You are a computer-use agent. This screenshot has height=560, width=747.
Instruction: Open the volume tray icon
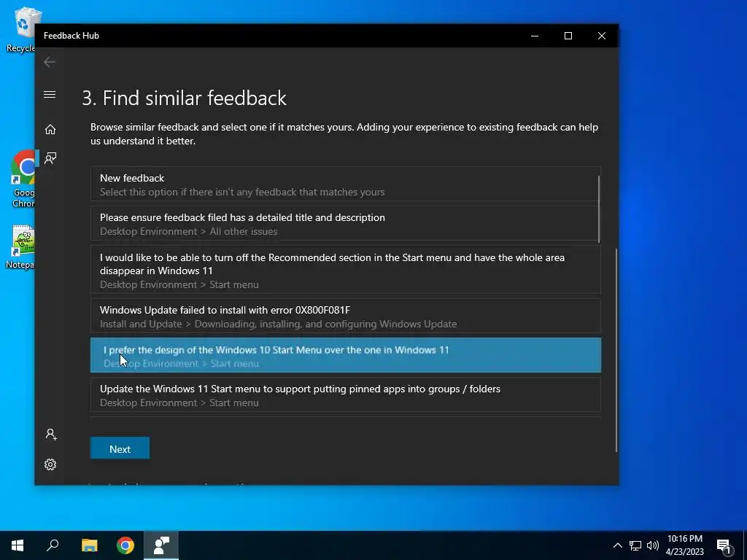(x=653, y=545)
